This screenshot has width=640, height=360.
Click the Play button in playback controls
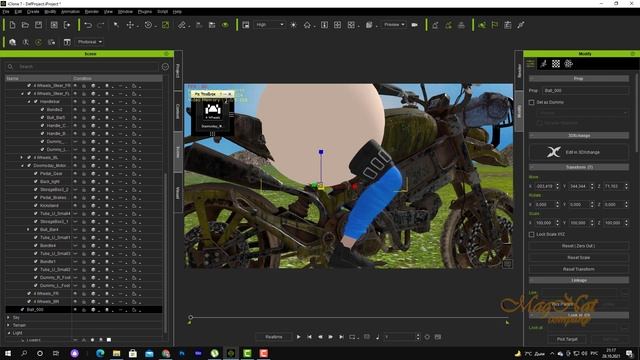click(299, 337)
